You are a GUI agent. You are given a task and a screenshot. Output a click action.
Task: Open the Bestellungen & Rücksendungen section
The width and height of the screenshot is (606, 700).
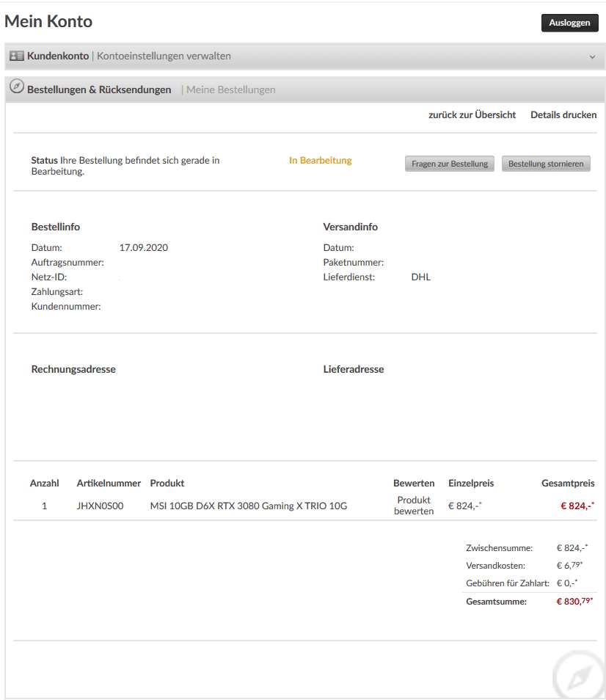point(99,90)
